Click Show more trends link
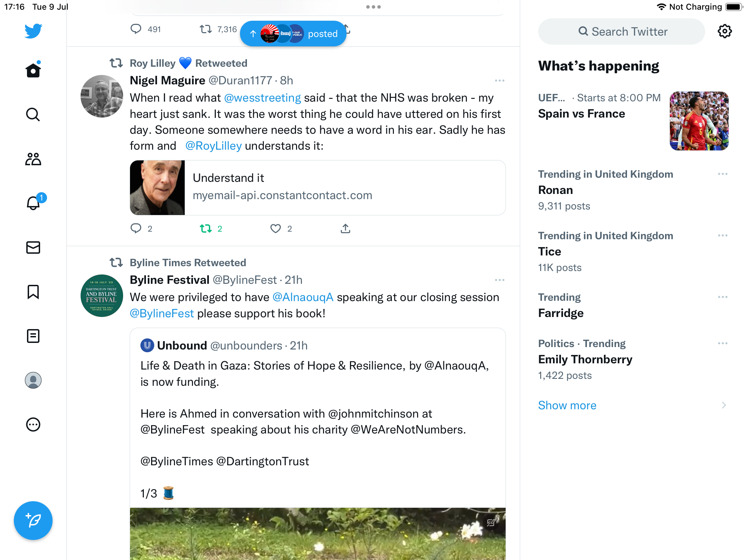The height and width of the screenshot is (560, 747). pyautogui.click(x=567, y=405)
